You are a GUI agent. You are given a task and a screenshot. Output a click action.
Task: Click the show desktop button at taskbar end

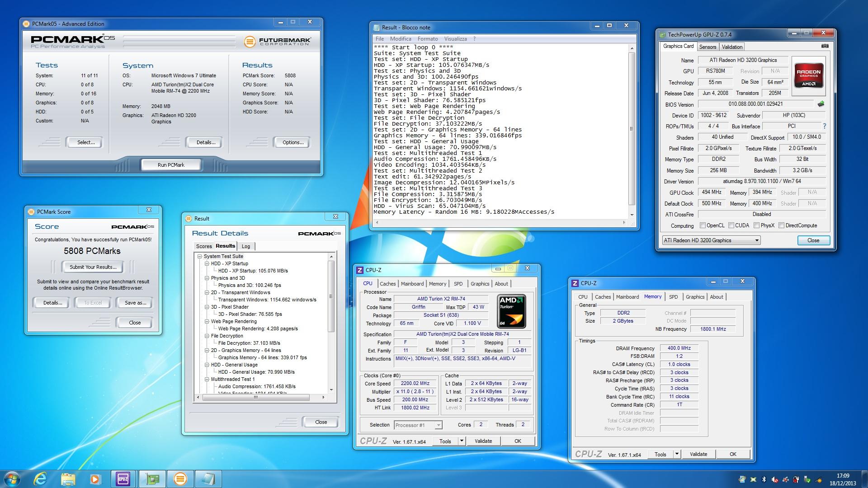(864, 479)
